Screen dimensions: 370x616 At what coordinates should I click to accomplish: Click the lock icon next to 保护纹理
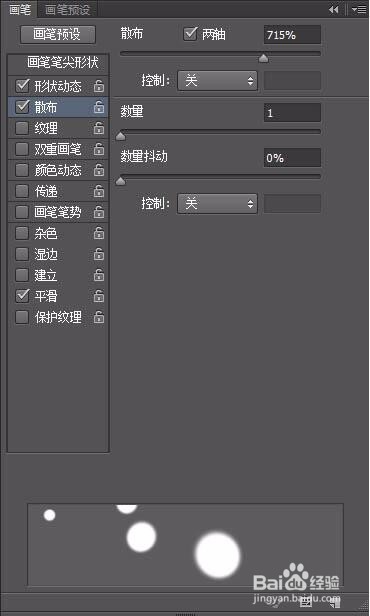(x=99, y=317)
